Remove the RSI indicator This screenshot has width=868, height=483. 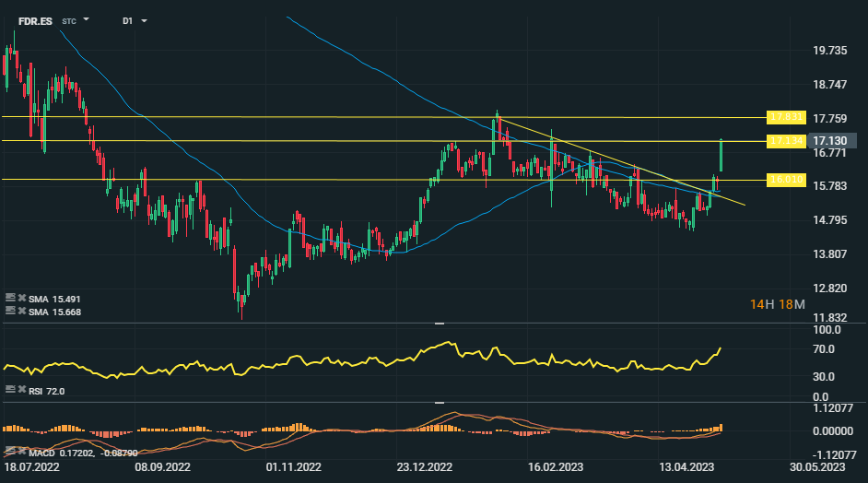coord(22,390)
